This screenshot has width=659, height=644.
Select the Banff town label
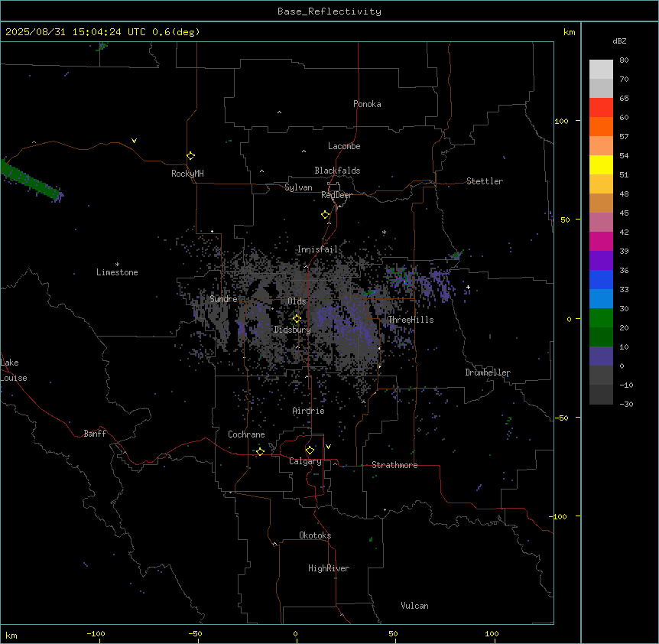95,434
